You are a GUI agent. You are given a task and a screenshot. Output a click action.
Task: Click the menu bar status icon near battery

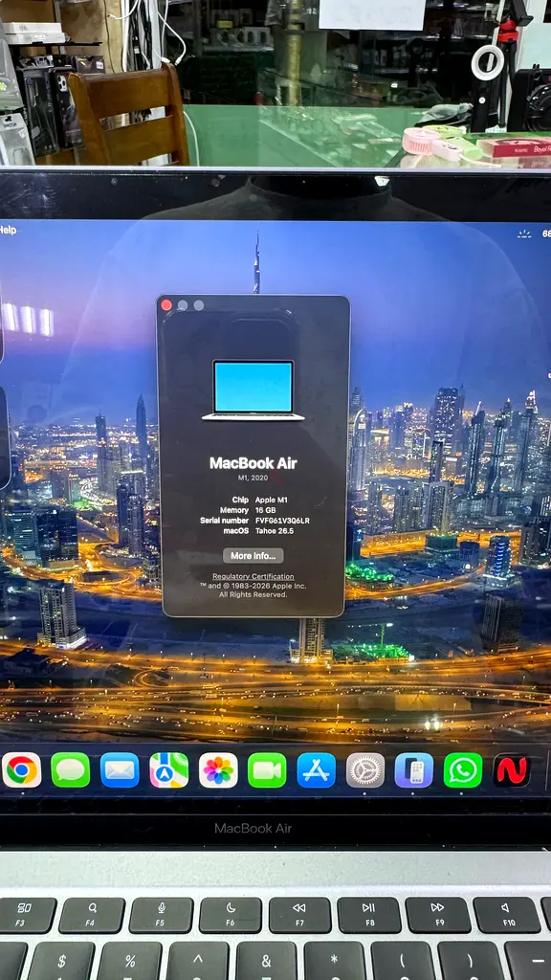pyautogui.click(x=524, y=234)
